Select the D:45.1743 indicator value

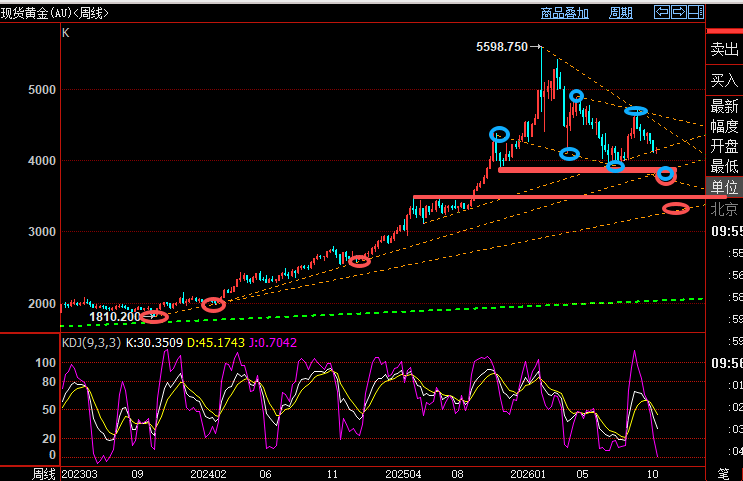[216, 343]
